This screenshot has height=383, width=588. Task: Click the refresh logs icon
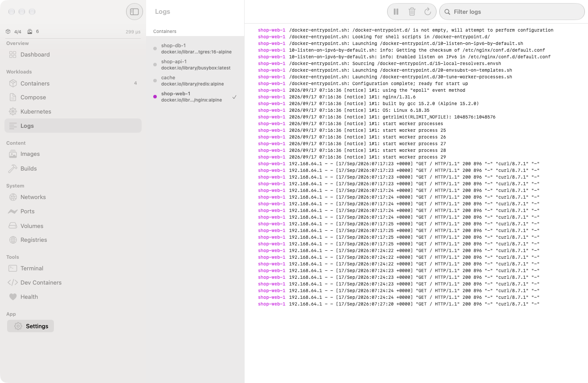point(428,12)
